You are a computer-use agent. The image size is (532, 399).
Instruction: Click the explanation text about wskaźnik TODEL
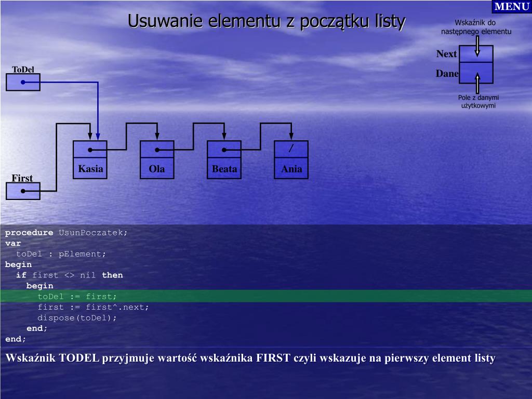[x=250, y=358]
